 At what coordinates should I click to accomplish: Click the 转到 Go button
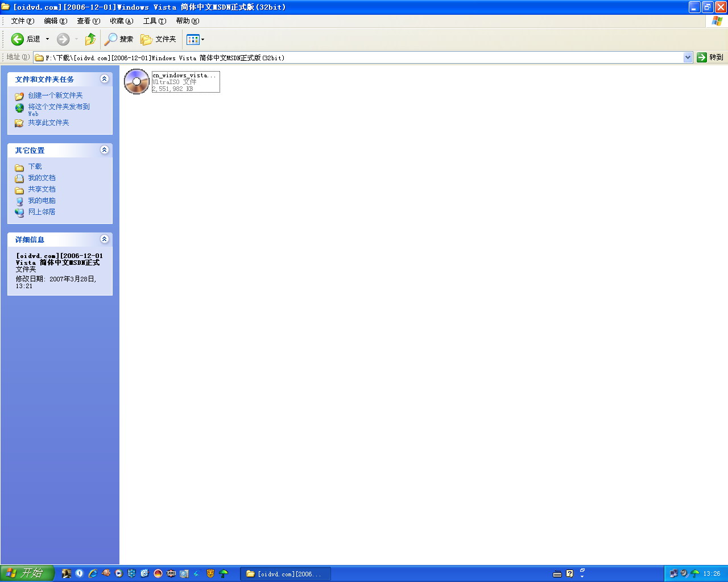pyautogui.click(x=710, y=57)
